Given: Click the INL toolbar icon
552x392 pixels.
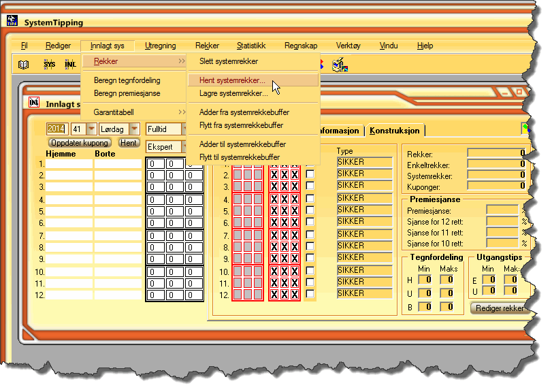Looking at the screenshot, I should coord(70,65).
